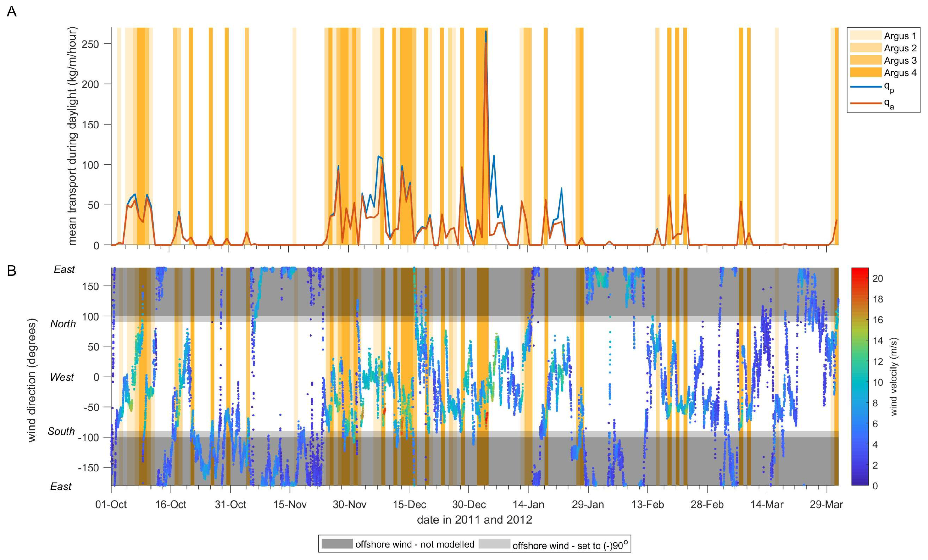Click the 'date in 2011 and 2012' axis title

pyautogui.click(x=475, y=520)
